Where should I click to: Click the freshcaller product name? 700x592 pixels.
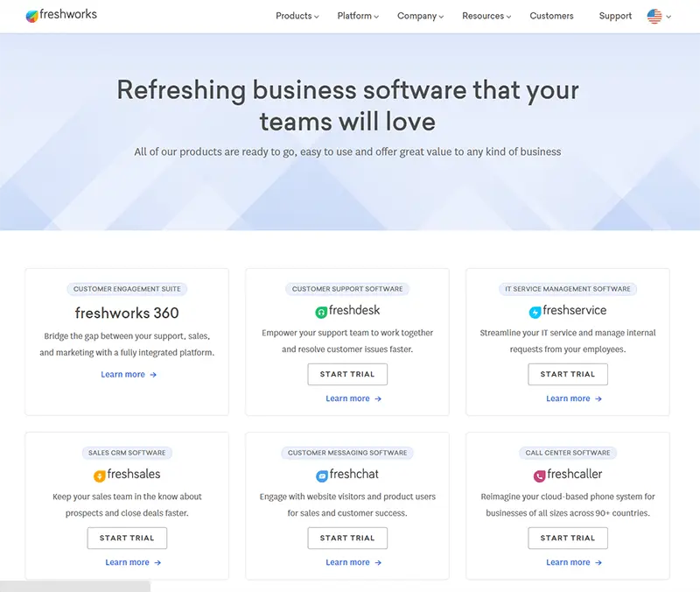pos(575,475)
